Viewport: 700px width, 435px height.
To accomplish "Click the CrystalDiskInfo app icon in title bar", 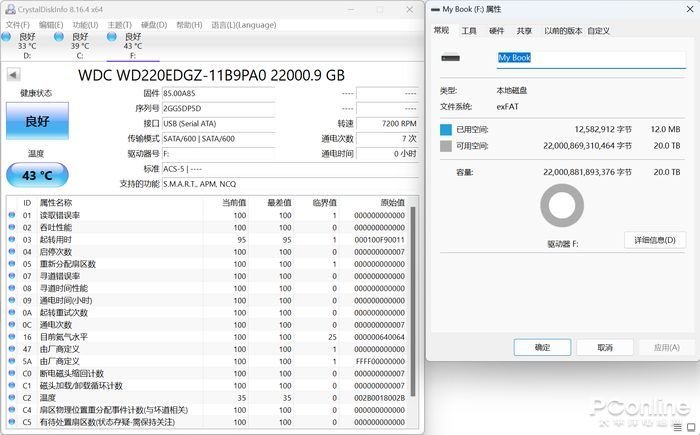I will (x=10, y=9).
